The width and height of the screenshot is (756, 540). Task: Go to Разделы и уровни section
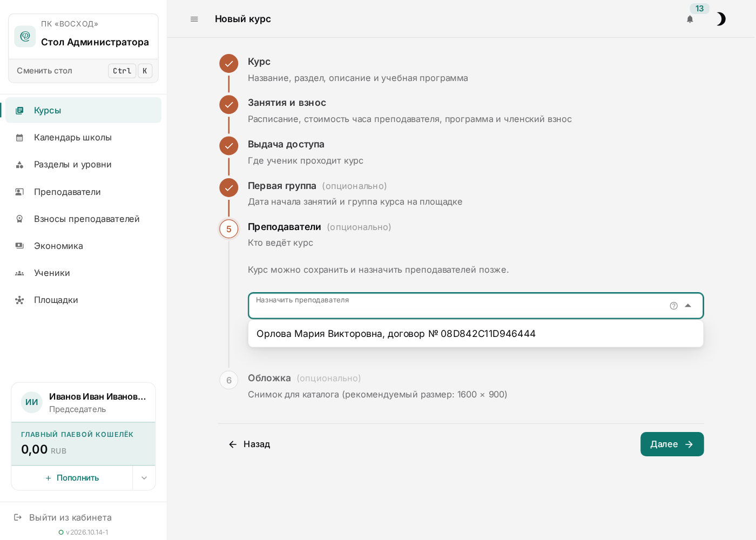(84, 164)
